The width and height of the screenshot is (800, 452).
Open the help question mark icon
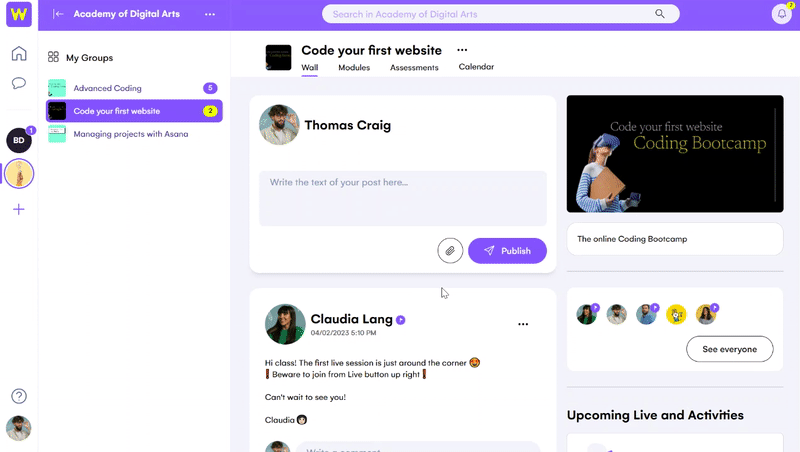pos(19,396)
